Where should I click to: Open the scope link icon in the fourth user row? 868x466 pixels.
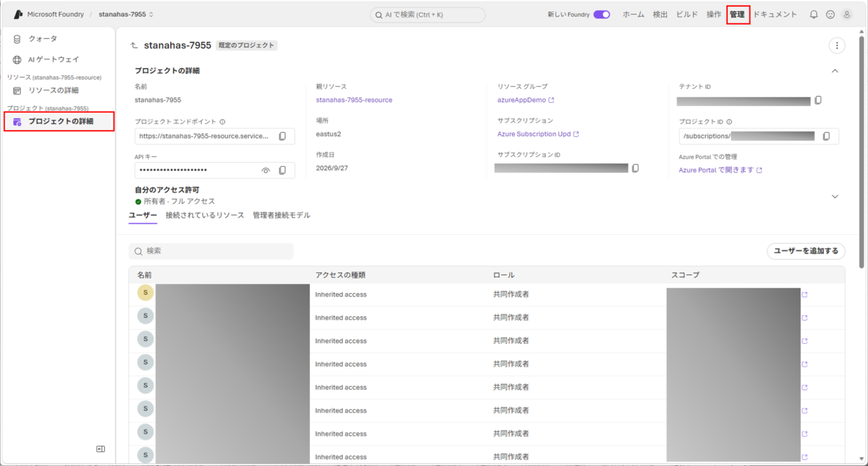tap(805, 365)
